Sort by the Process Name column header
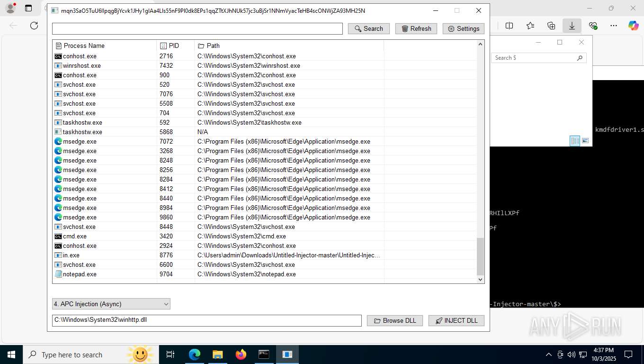 coord(104,45)
